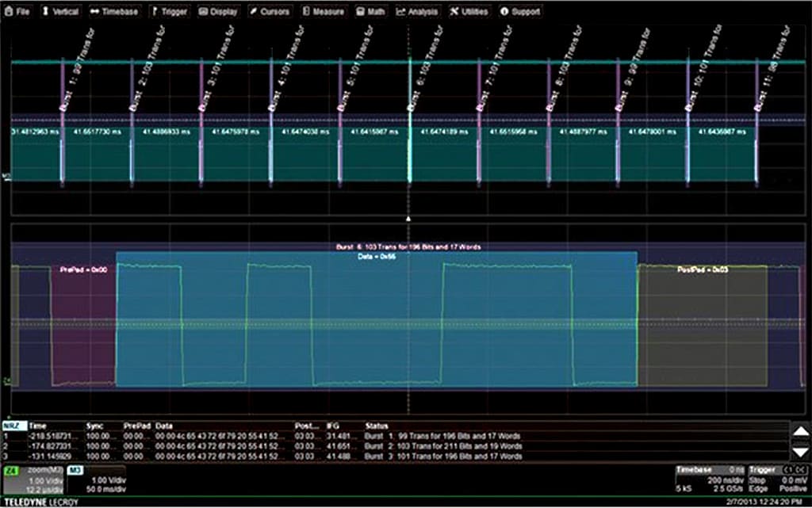Select decode table row 3 (101 Trans)
Image resolution: width=812 pixels, height=508 pixels.
tap(396, 456)
